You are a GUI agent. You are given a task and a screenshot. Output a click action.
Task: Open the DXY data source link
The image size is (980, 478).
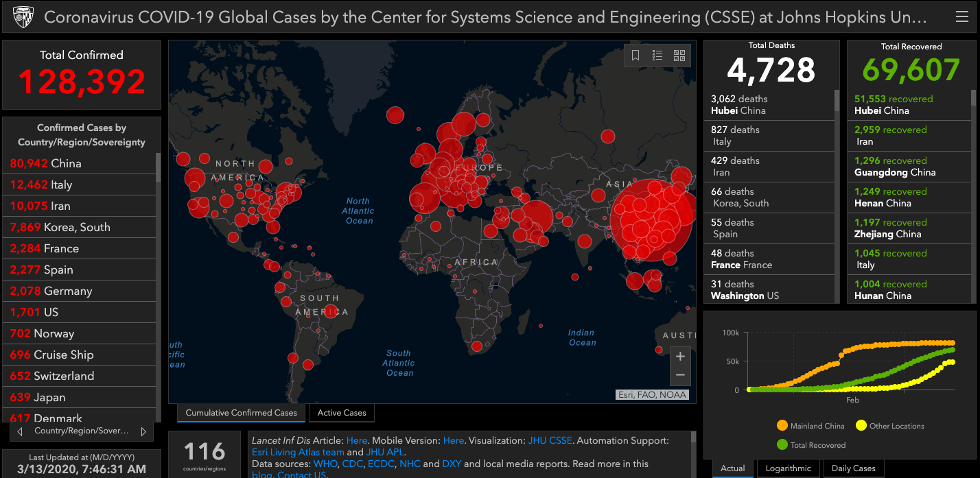[x=452, y=464]
